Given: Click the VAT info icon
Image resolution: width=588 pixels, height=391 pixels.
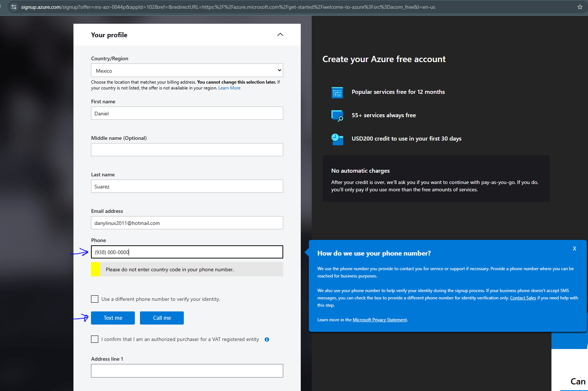Looking at the screenshot, I should click(267, 340).
